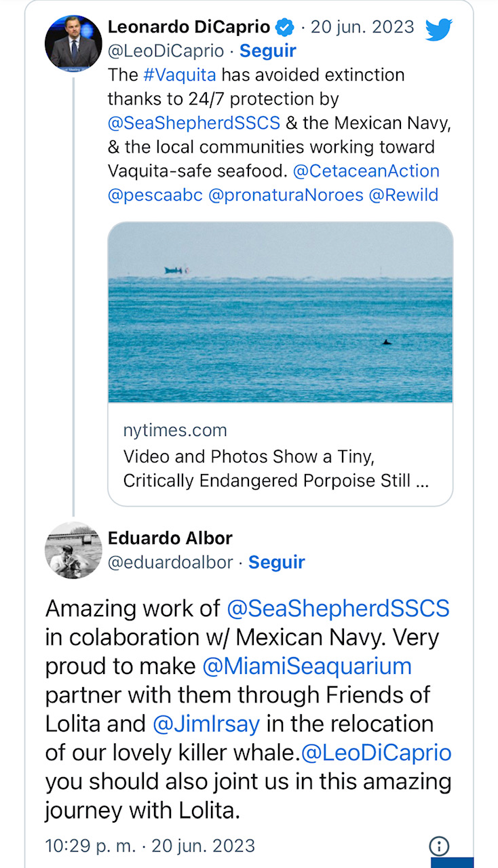Click the Twitter bird logo icon
Screen dimensions: 498x868
pyautogui.click(x=438, y=29)
